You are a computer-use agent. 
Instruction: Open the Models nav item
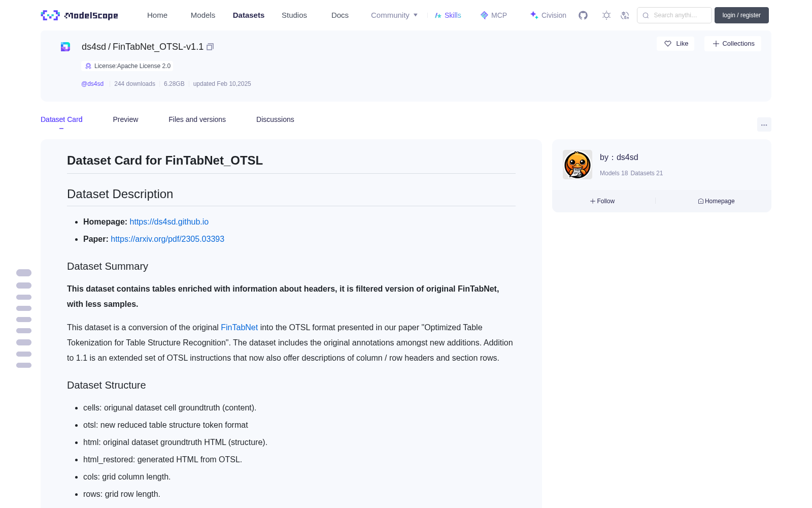pyautogui.click(x=203, y=15)
